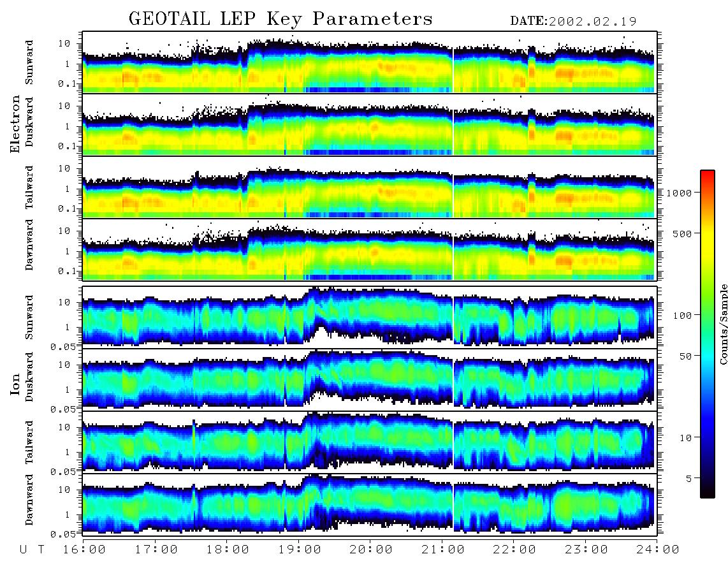Click the "U T" axis label

32,550
